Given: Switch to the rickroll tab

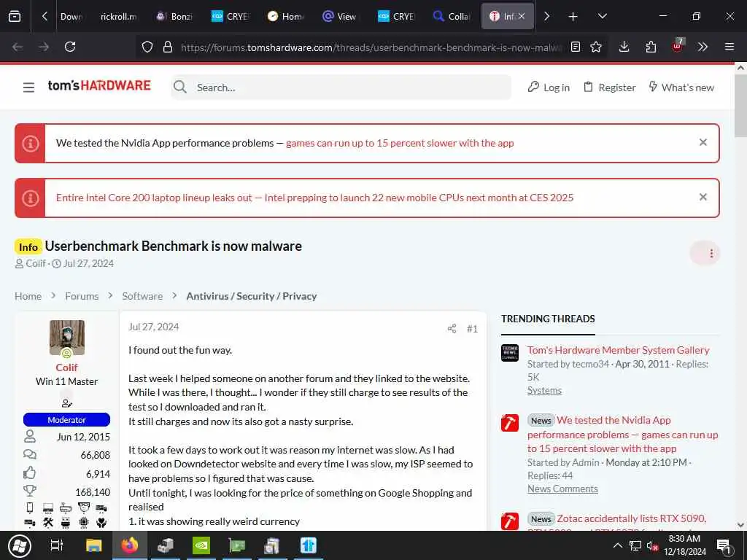Looking at the screenshot, I should coord(119,16).
